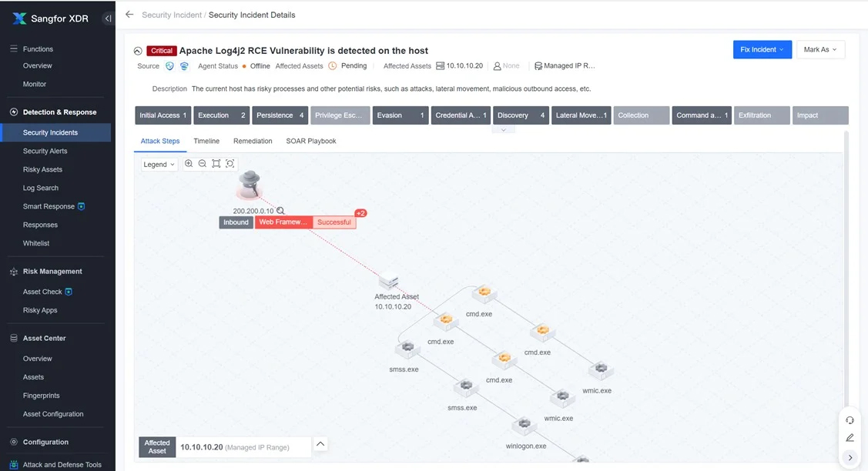
Task: Open the Fix Incident dropdown
Action: (761, 50)
